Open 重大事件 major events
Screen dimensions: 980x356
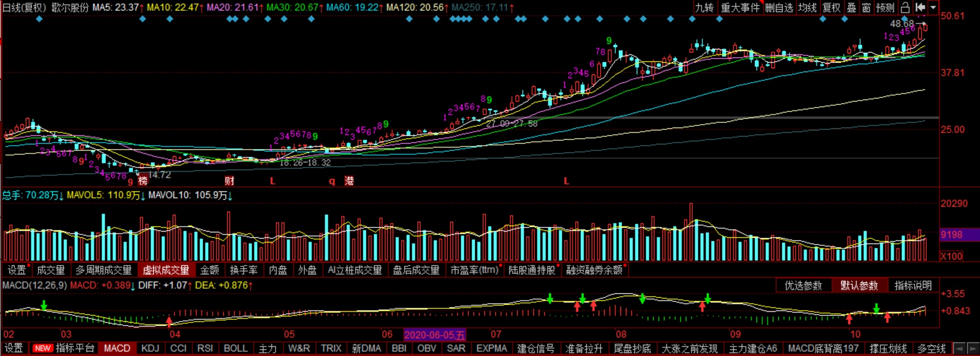(740, 7)
